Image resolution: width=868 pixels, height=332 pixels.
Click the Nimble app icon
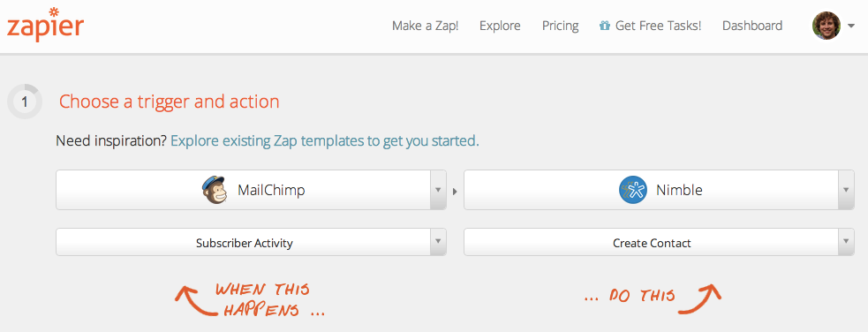click(633, 190)
